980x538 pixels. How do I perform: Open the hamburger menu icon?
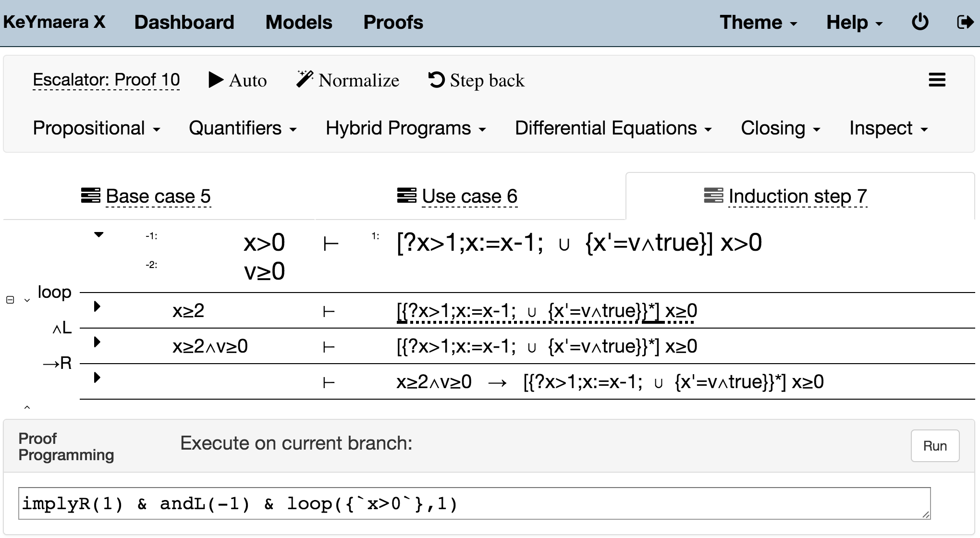click(x=937, y=80)
